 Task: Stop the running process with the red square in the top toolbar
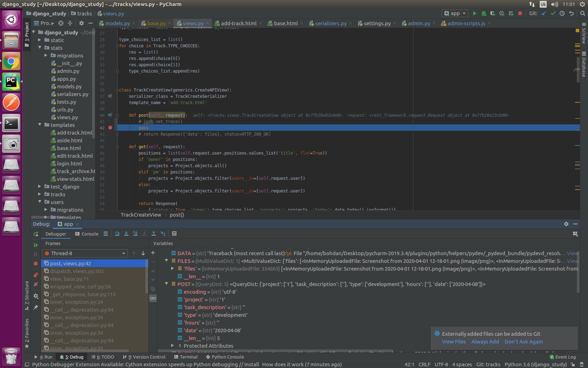click(520, 13)
